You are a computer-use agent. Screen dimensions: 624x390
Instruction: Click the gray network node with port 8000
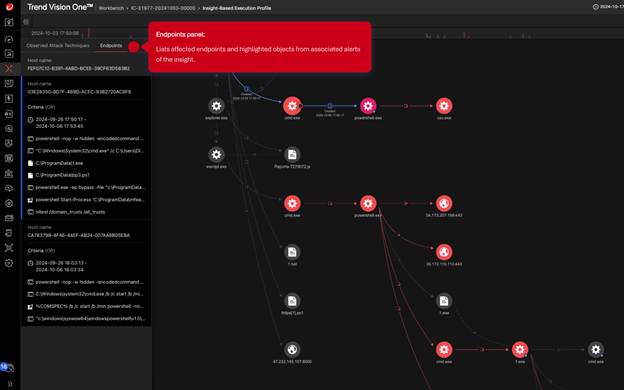[292, 349]
